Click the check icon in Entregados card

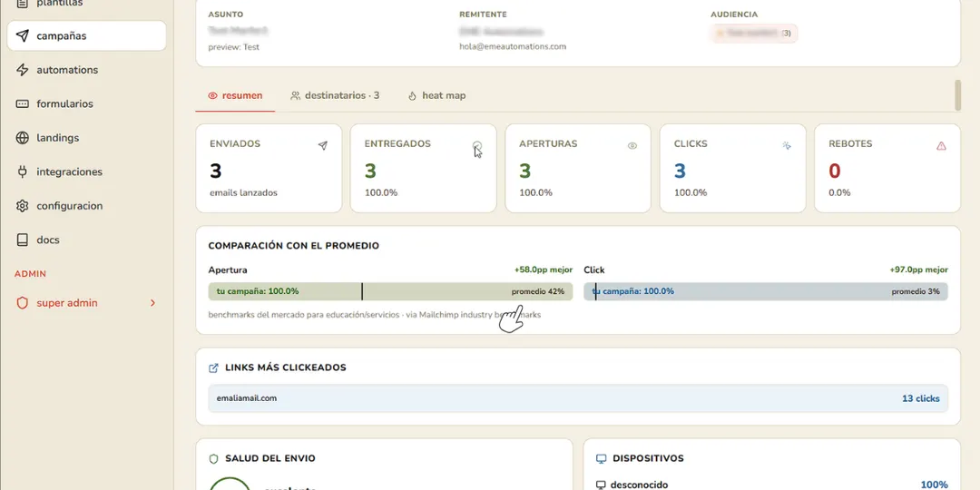click(x=477, y=145)
